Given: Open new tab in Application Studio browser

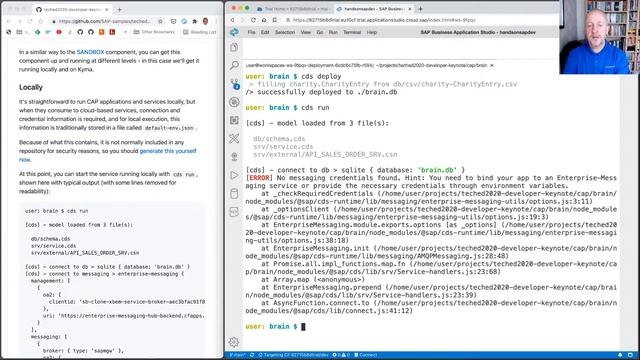Looking at the screenshot, I should [420, 9].
